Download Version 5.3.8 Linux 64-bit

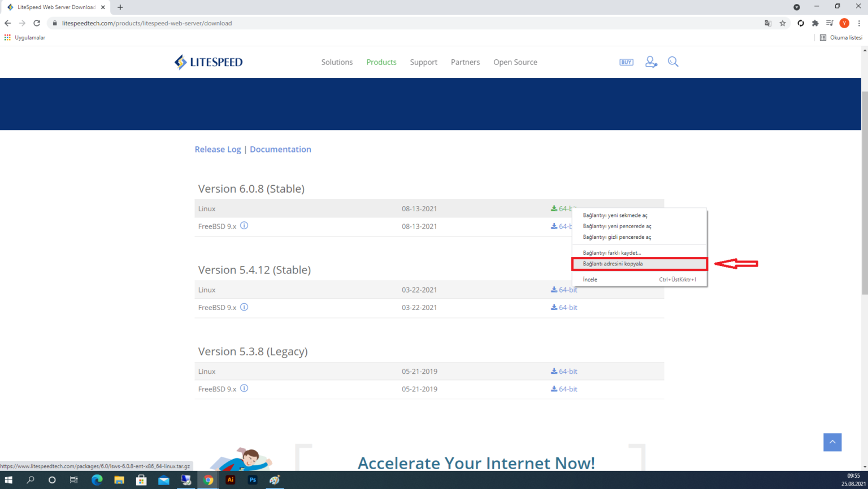[564, 371]
